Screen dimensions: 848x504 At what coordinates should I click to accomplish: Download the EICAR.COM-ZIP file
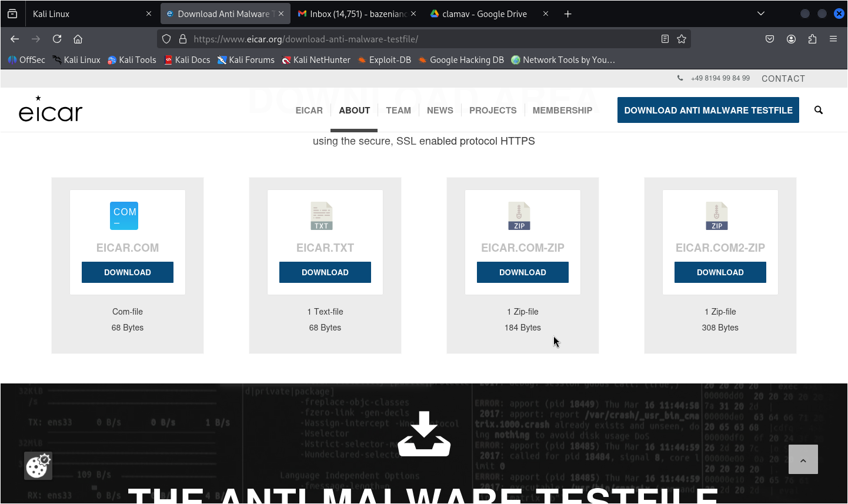pyautogui.click(x=522, y=272)
